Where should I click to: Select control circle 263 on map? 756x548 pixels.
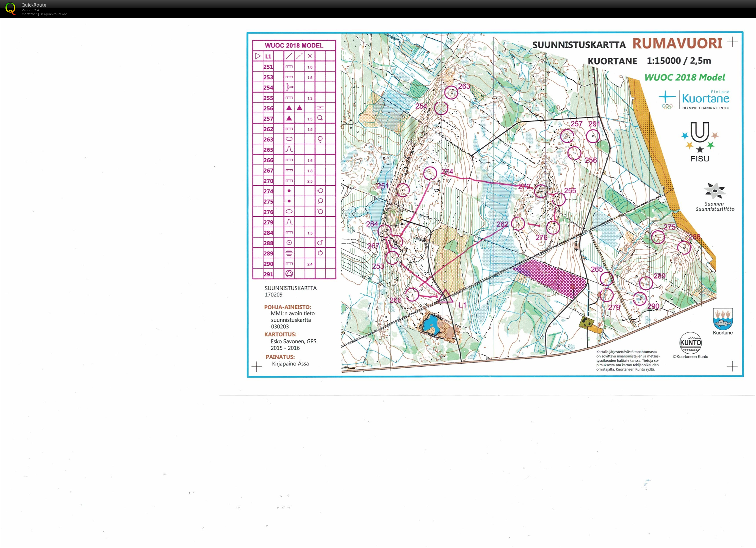click(451, 93)
